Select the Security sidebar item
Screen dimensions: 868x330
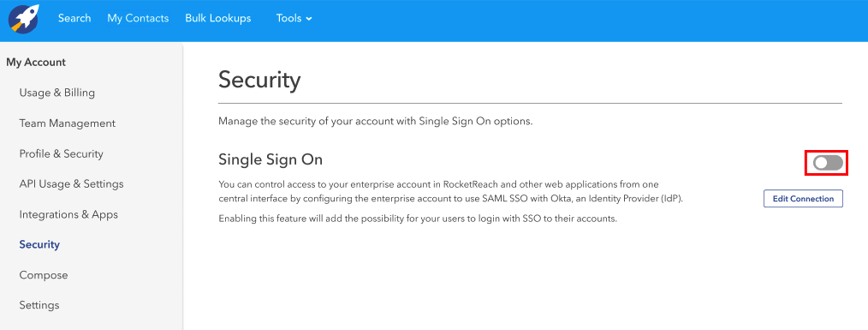coord(39,244)
